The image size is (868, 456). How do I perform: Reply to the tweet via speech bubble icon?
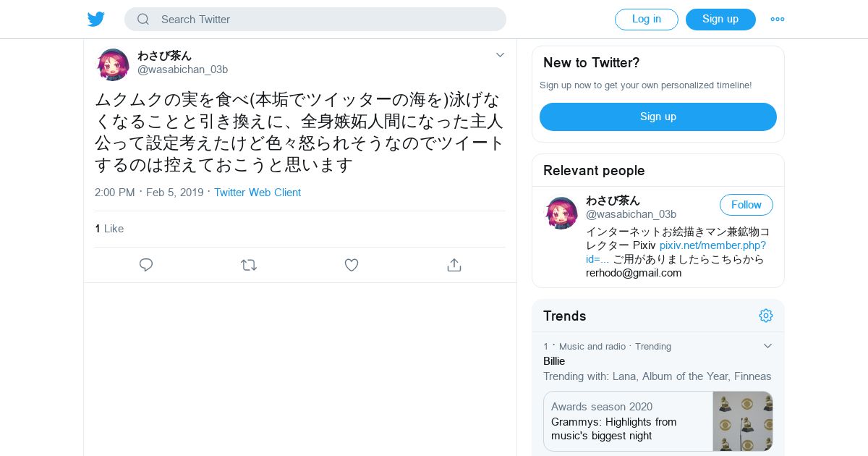(x=146, y=265)
